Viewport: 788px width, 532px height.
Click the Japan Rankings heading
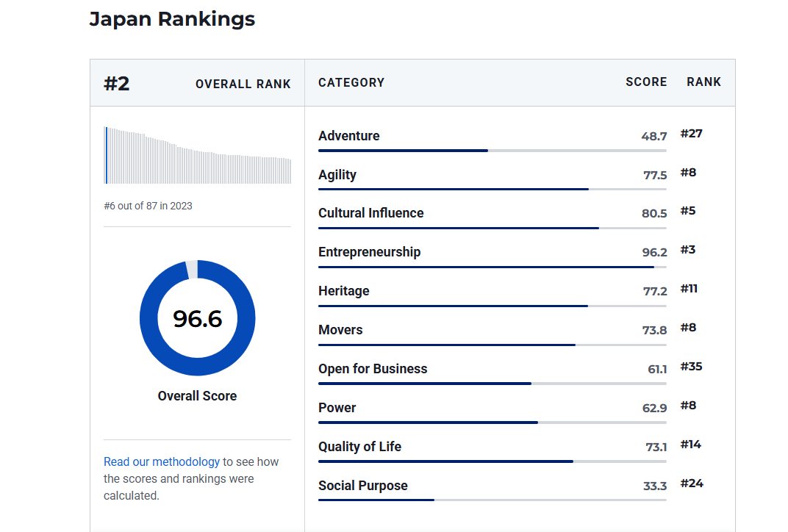coord(172,19)
